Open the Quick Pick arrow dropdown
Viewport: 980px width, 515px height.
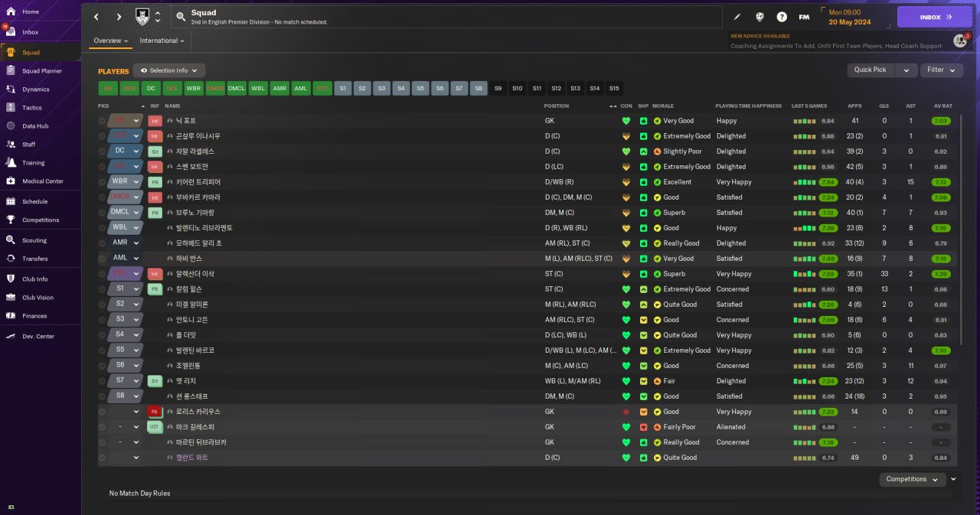(906, 70)
